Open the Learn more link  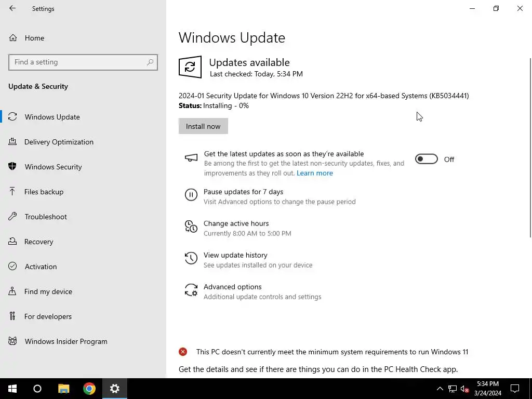click(x=314, y=173)
